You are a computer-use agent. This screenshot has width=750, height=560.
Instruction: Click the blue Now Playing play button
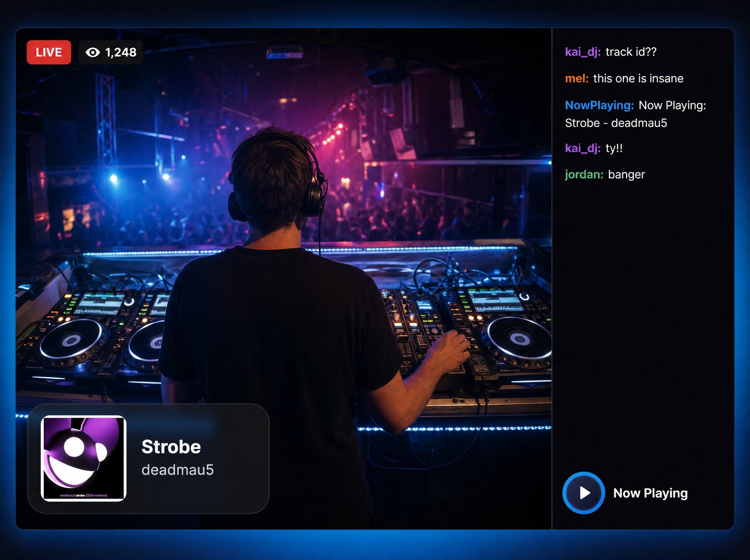point(584,493)
